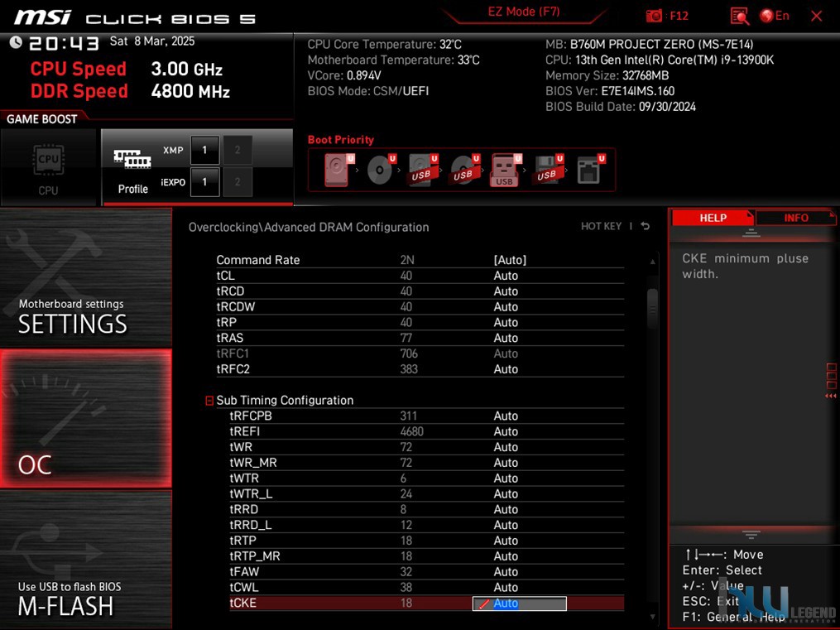The image size is (840, 630).
Task: Select the tRAS Auto value field
Action: [505, 338]
